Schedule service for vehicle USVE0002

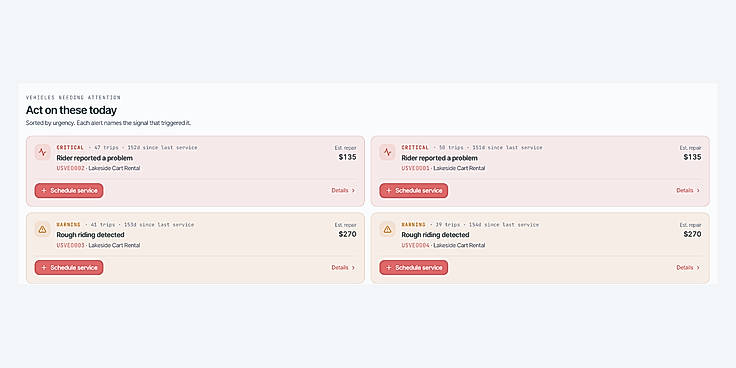click(x=69, y=191)
